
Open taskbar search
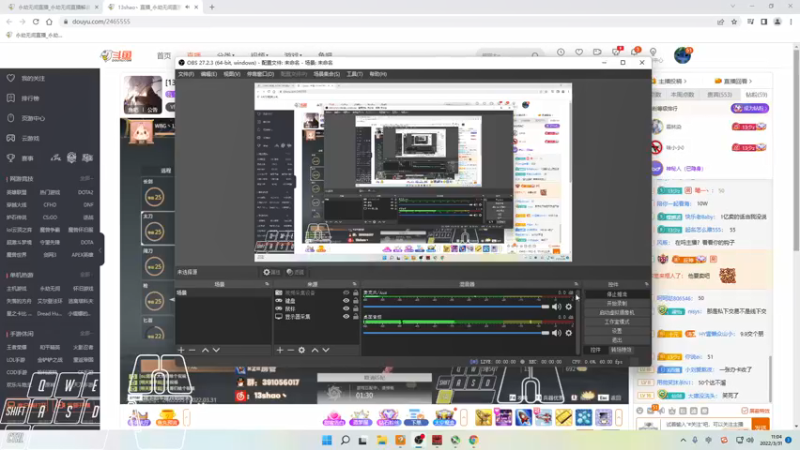pos(345,440)
